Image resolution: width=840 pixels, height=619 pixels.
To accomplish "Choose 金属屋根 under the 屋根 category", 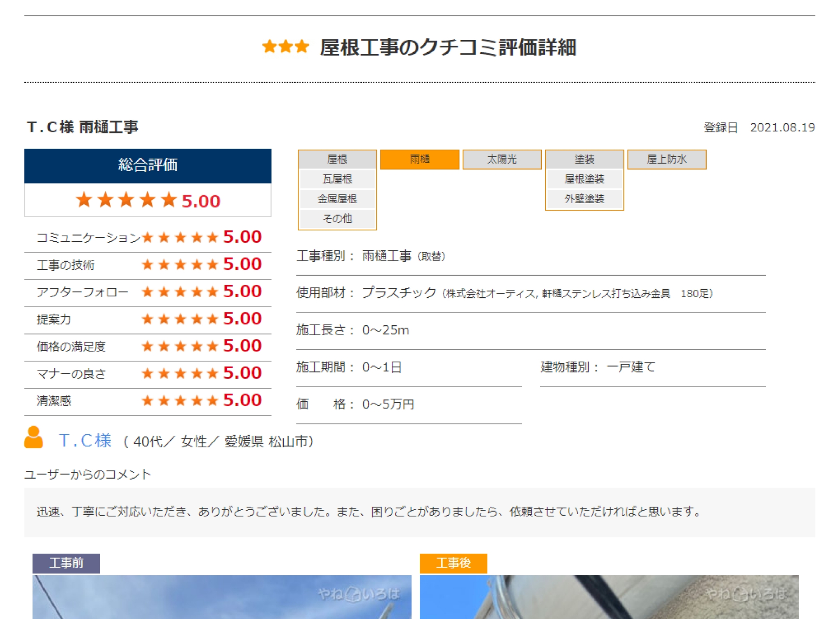I will pos(337,199).
